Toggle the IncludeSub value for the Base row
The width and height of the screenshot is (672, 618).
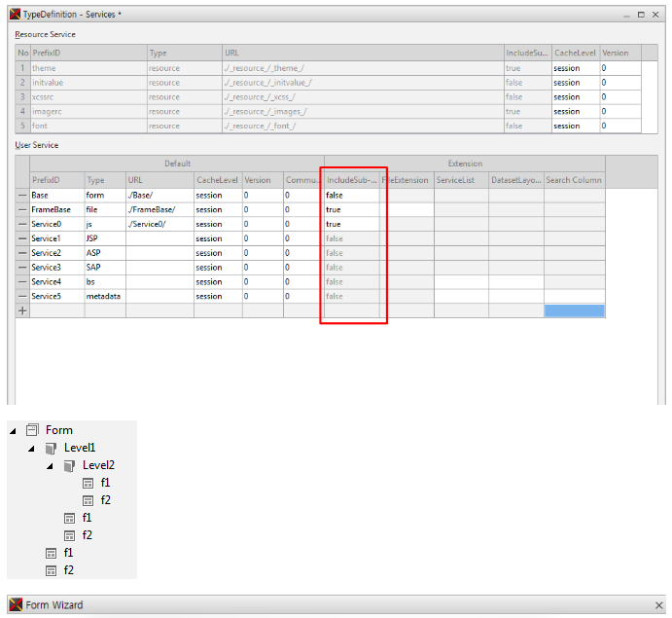(x=351, y=195)
